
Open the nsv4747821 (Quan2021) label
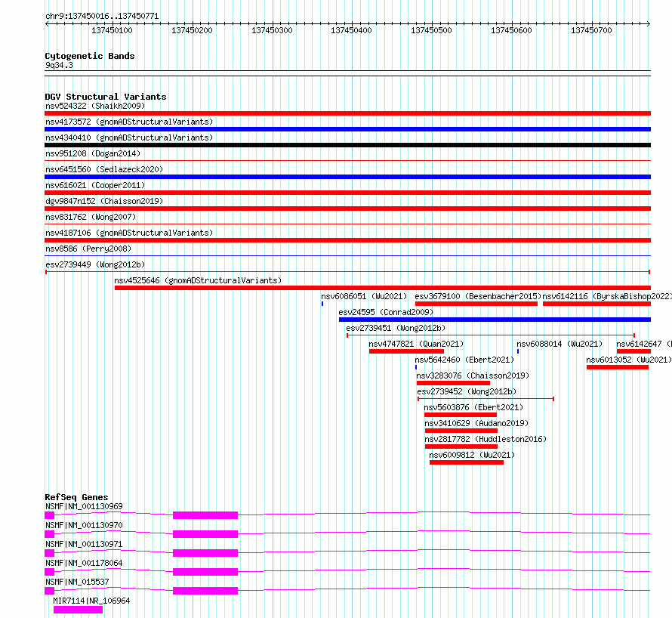(x=416, y=344)
